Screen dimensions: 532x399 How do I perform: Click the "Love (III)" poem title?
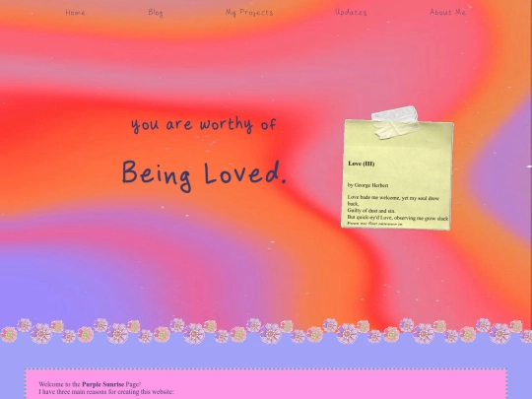click(361, 164)
